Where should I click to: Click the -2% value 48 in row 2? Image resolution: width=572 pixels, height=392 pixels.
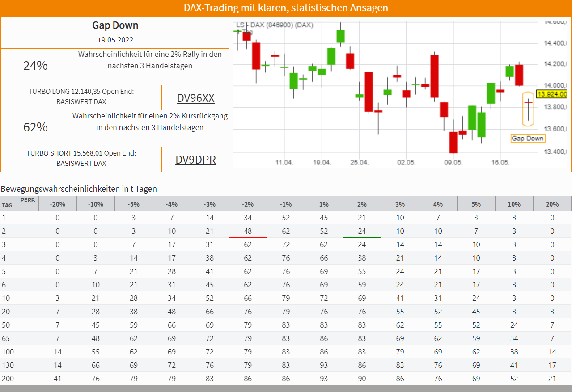click(248, 231)
